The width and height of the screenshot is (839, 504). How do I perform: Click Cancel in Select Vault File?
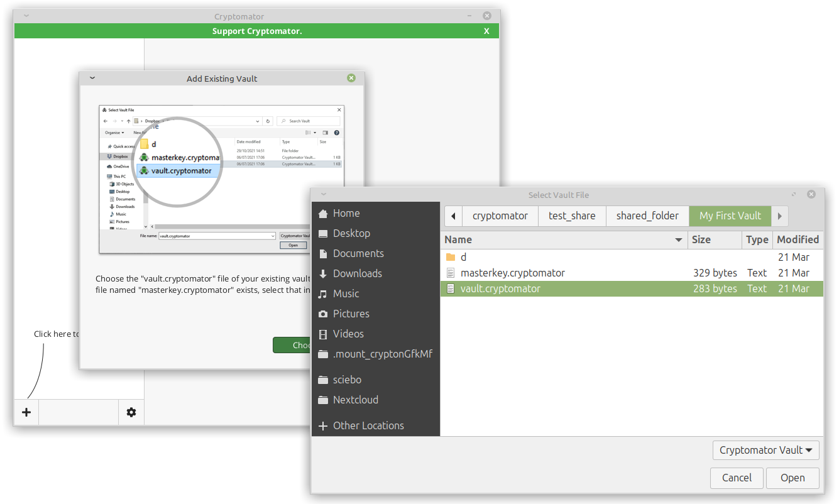coord(737,478)
